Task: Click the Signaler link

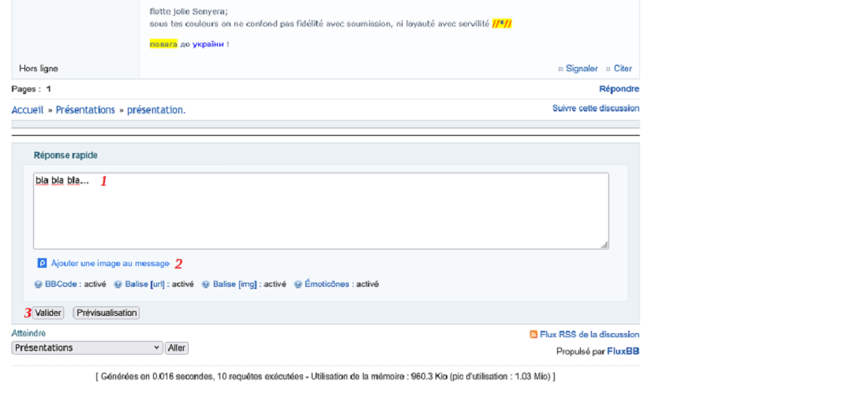Action: pos(582,69)
